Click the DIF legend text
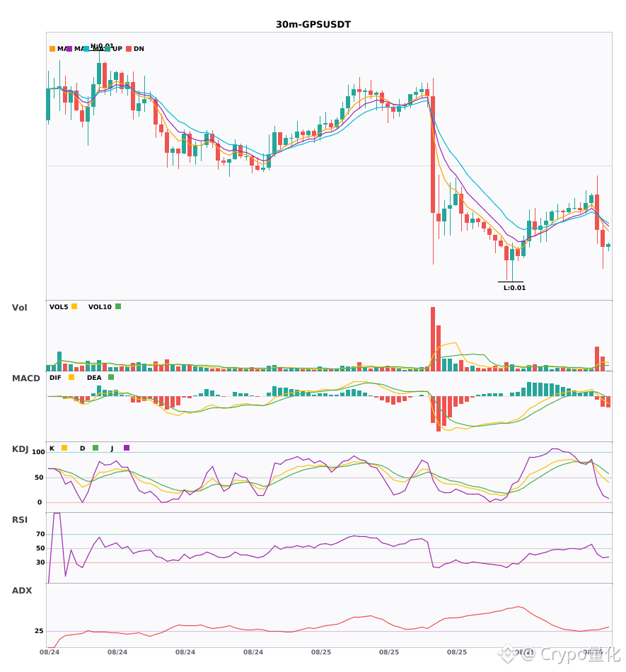Viewport: 626px width, 672px height. pyautogui.click(x=55, y=378)
